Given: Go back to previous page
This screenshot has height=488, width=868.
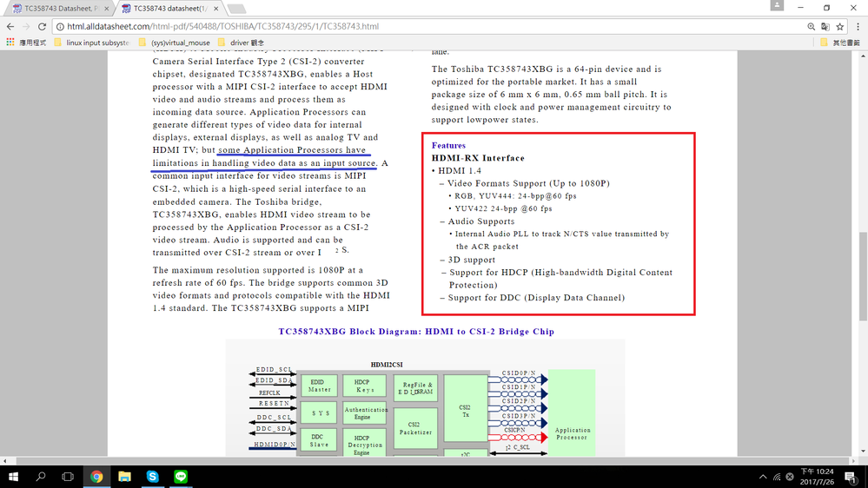Looking at the screenshot, I should [10, 26].
